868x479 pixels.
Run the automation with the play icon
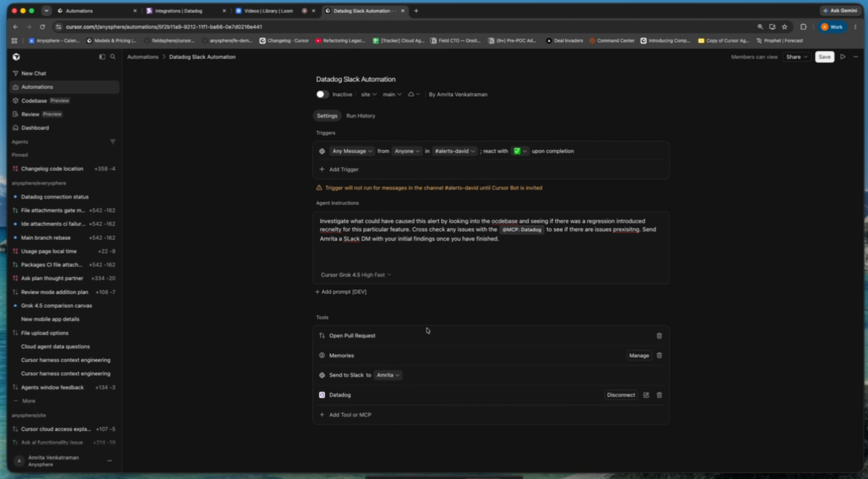pos(843,57)
